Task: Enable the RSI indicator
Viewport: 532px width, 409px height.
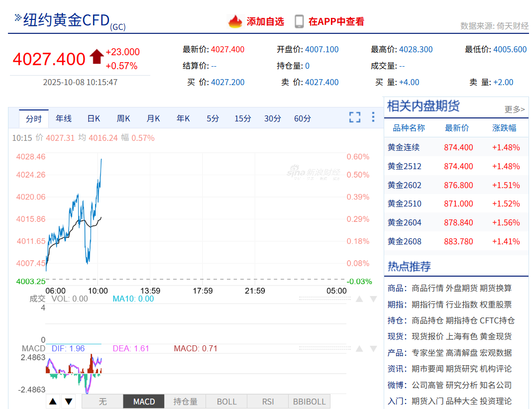Action: click(268, 402)
